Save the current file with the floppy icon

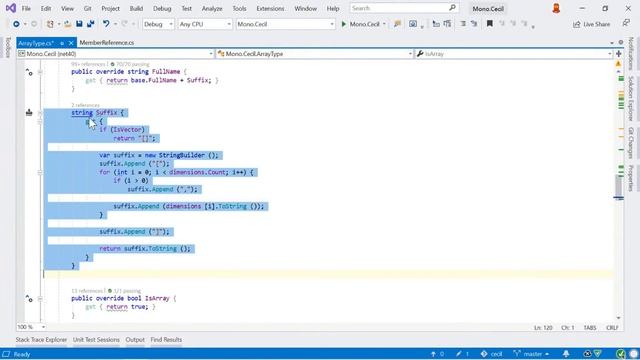pos(79,24)
